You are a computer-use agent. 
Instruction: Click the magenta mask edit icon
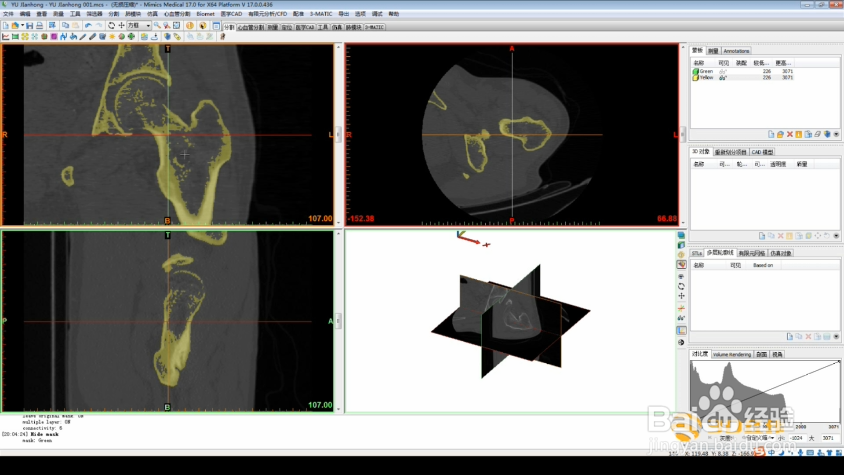tap(54, 37)
